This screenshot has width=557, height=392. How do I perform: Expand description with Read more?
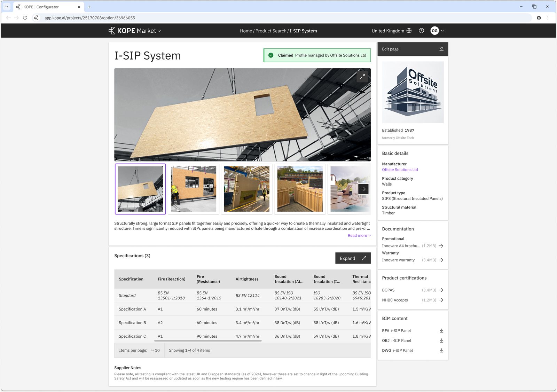click(x=359, y=236)
